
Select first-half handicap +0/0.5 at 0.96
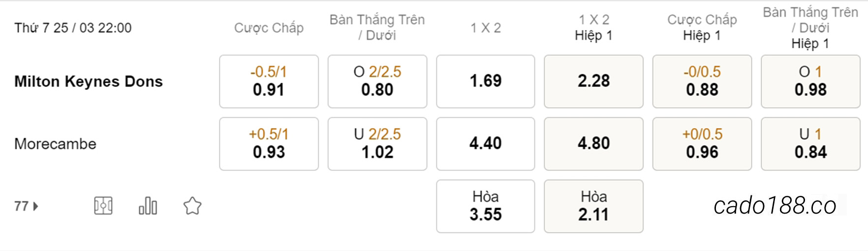702,144
